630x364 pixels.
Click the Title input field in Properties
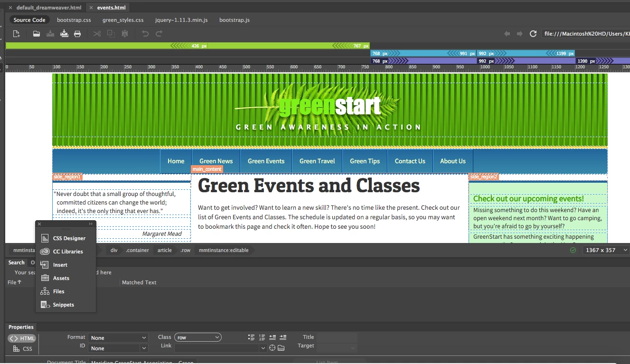[337, 337]
